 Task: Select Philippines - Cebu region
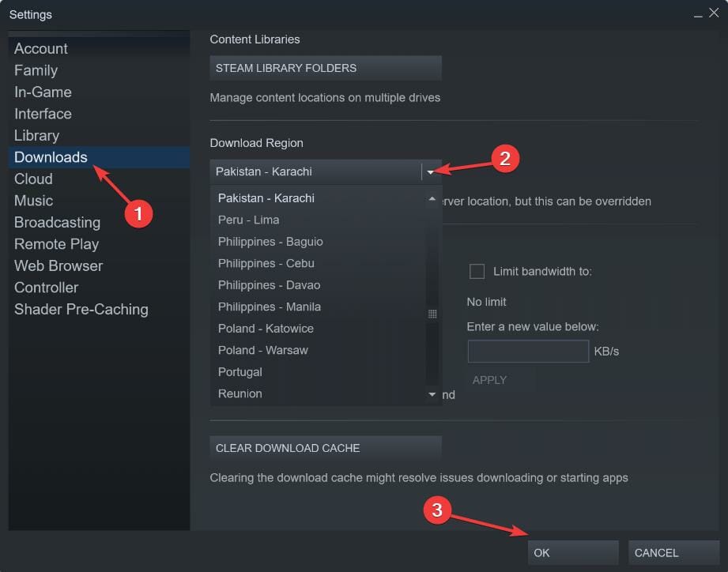coord(318,264)
